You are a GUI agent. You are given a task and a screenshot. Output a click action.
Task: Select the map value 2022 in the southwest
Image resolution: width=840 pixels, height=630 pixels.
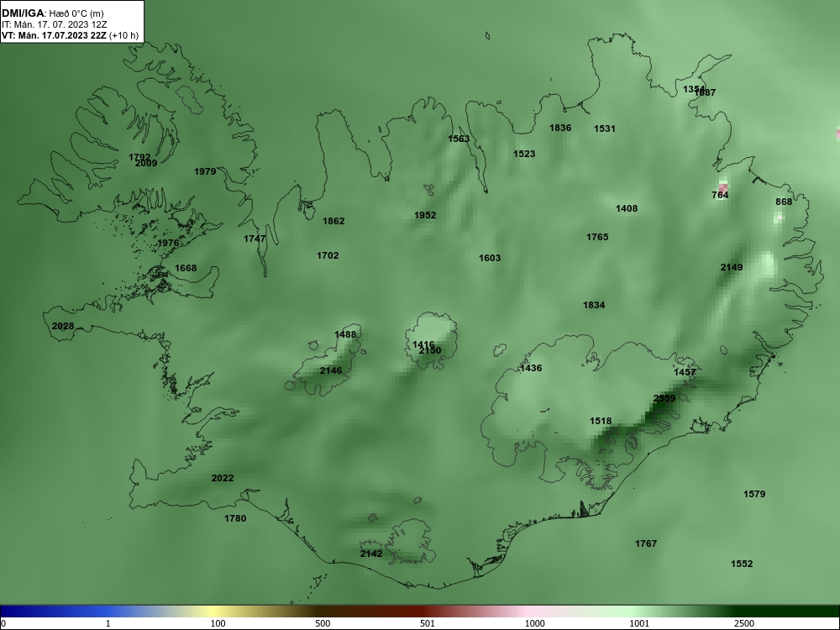(x=223, y=478)
